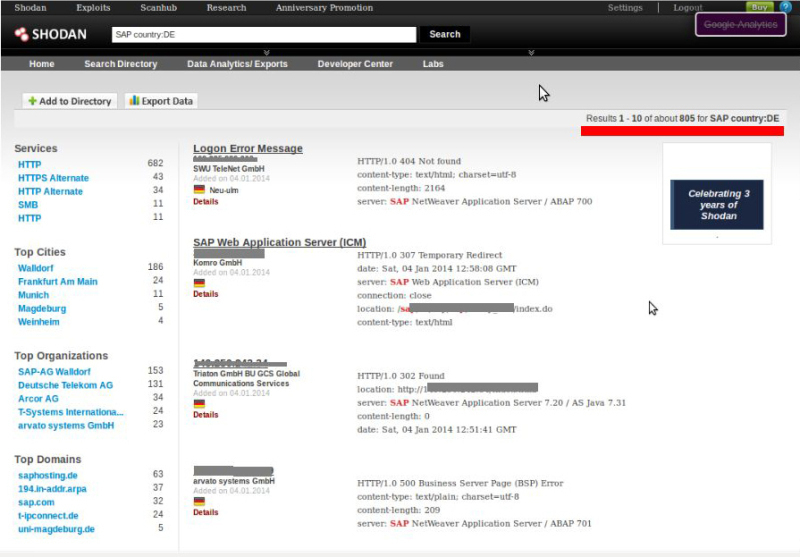This screenshot has width=800, height=557.
Task: Filter by HTTP service with 682 results
Action: click(x=30, y=164)
